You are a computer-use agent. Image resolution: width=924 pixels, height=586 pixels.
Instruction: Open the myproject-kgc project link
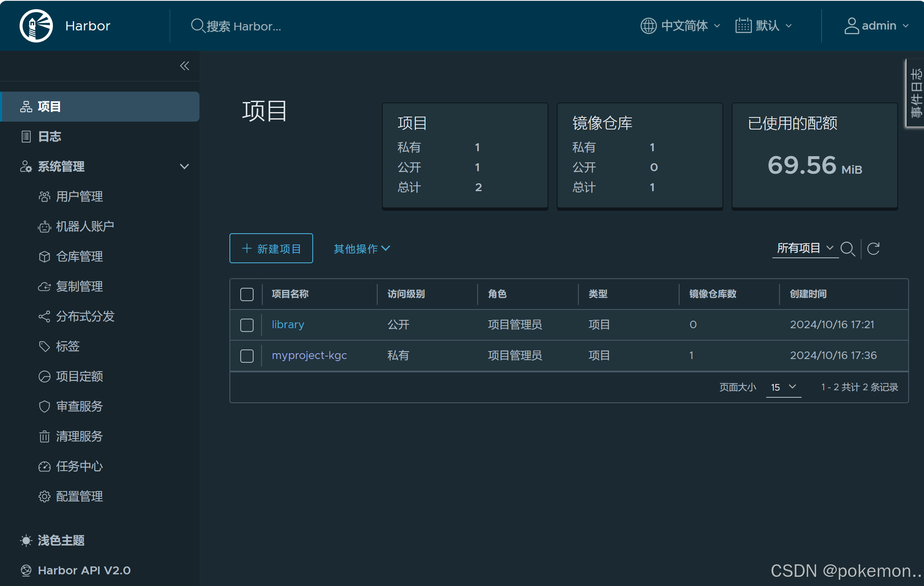pos(309,355)
